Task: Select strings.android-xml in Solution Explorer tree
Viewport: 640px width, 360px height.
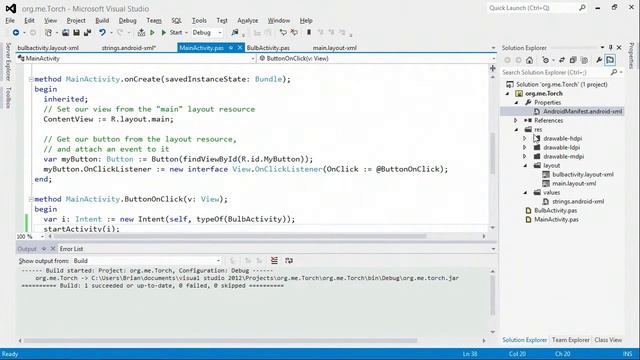Action: [578, 201]
